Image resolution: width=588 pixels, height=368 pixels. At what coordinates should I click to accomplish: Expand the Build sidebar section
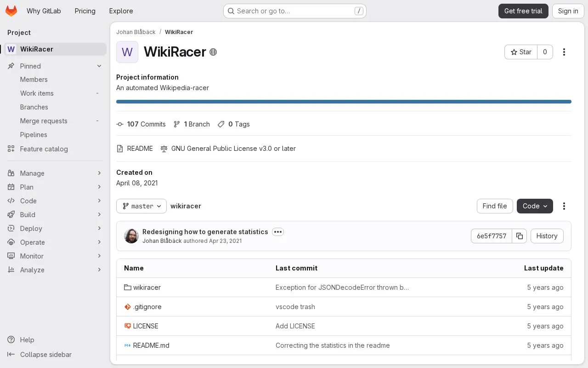click(x=55, y=215)
